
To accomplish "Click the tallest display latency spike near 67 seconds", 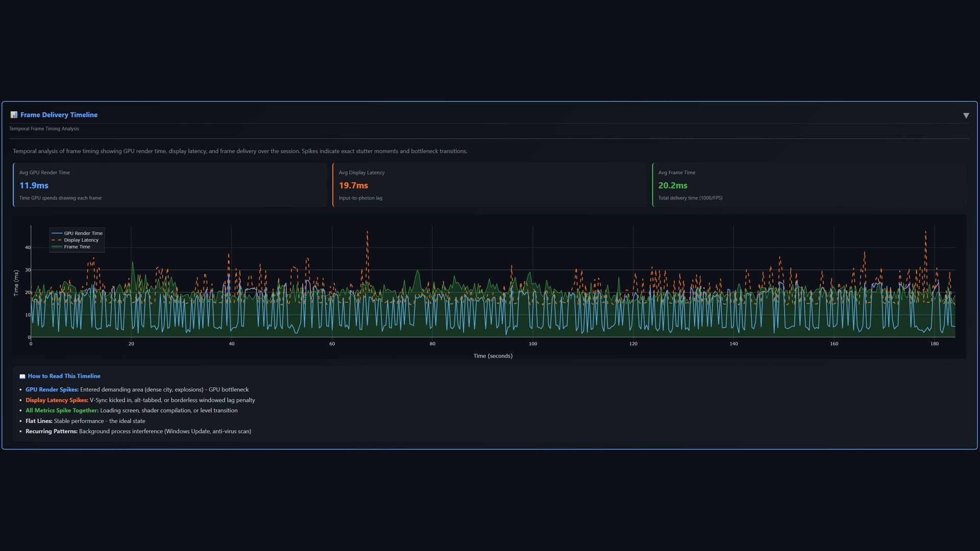I will tap(367, 233).
